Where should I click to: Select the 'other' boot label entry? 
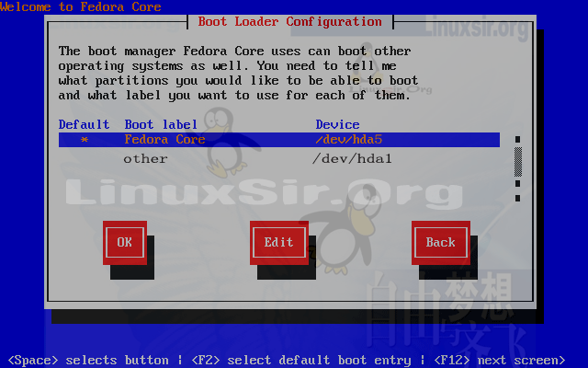[145, 159]
